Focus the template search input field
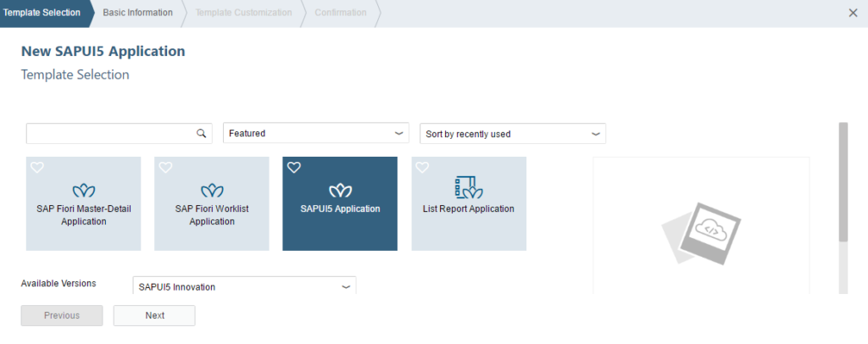This screenshot has width=868, height=344. (x=111, y=133)
